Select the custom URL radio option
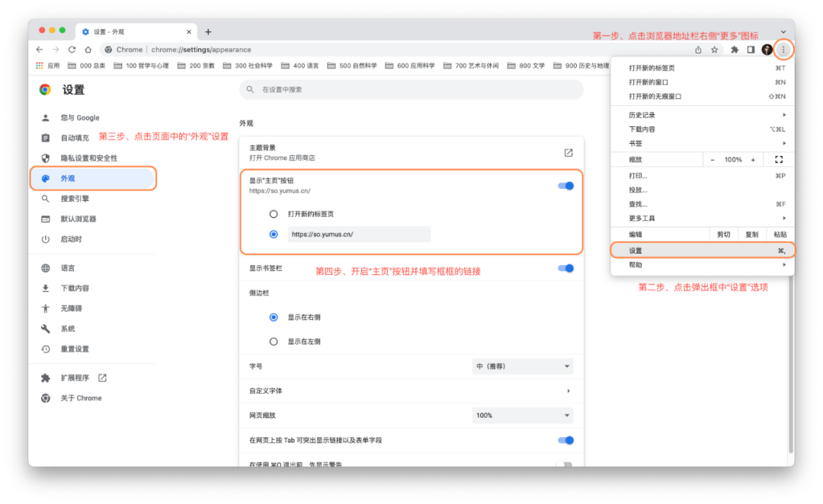 point(274,234)
